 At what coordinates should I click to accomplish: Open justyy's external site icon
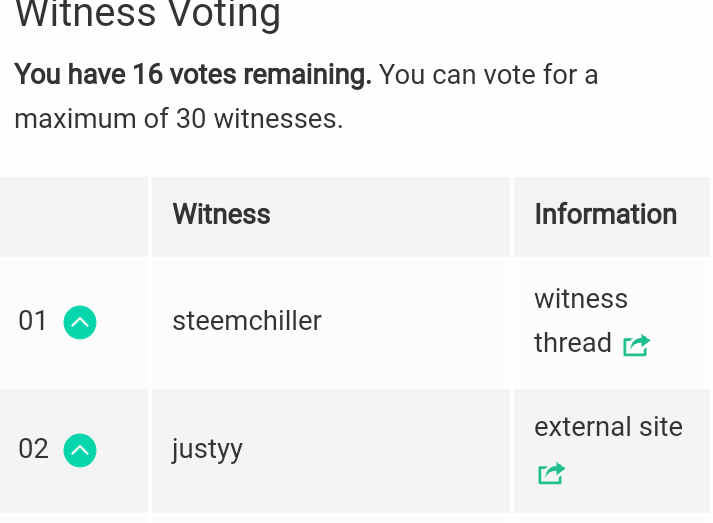pos(551,473)
